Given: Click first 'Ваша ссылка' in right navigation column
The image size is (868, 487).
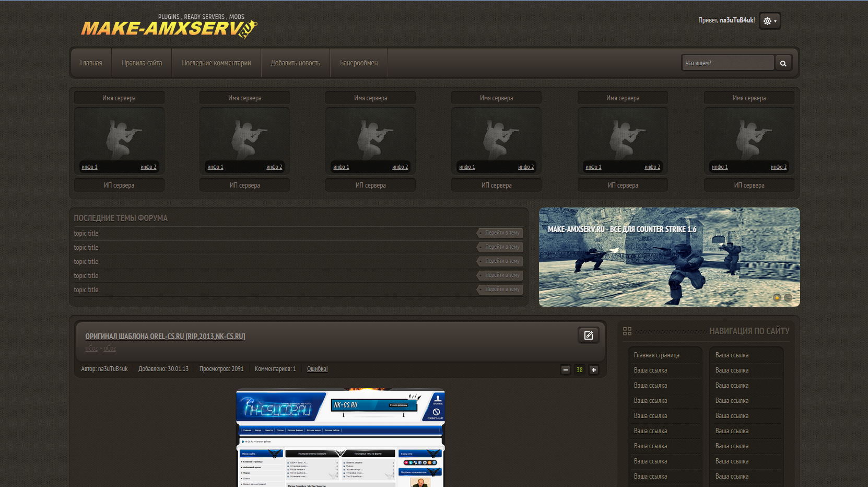Looking at the screenshot, I should pos(732,355).
